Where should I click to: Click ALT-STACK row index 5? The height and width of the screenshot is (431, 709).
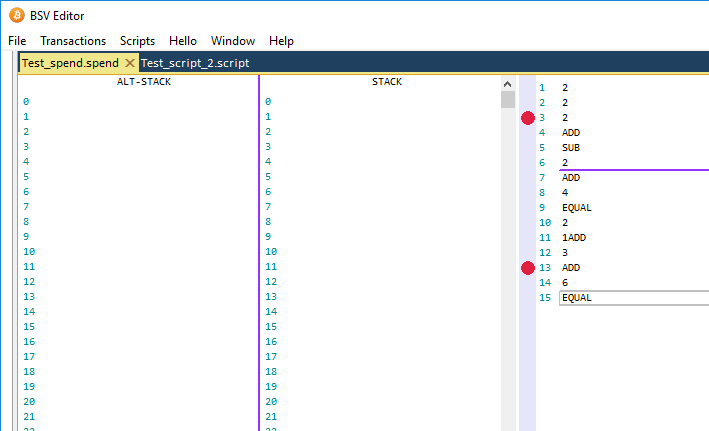26,177
